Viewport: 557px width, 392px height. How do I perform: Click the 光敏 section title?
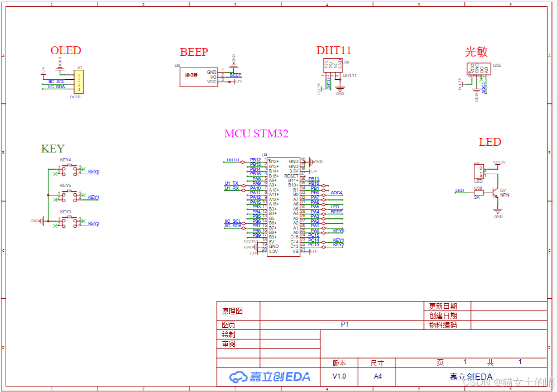point(476,52)
